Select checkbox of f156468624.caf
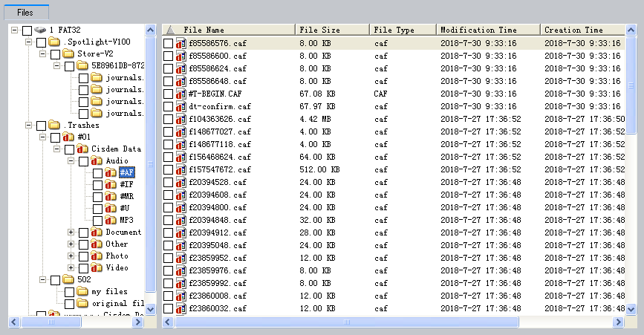Screen dimensions: 644x335 pyautogui.click(x=168, y=157)
